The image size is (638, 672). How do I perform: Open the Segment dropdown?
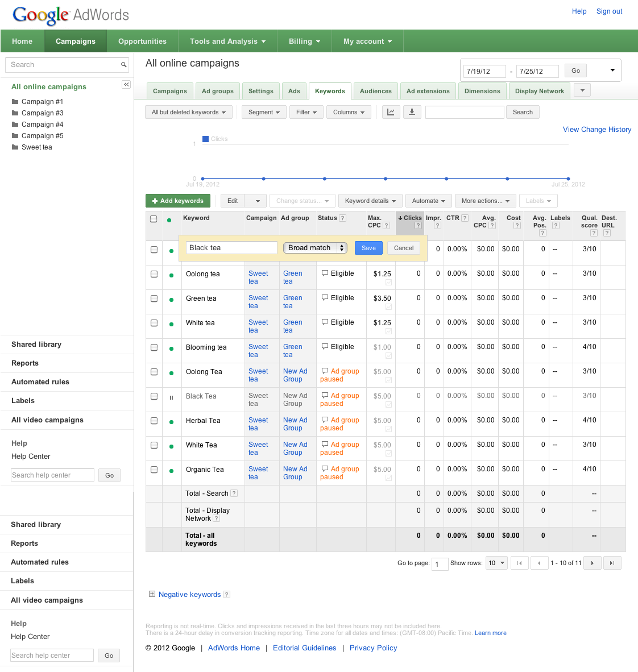[264, 112]
